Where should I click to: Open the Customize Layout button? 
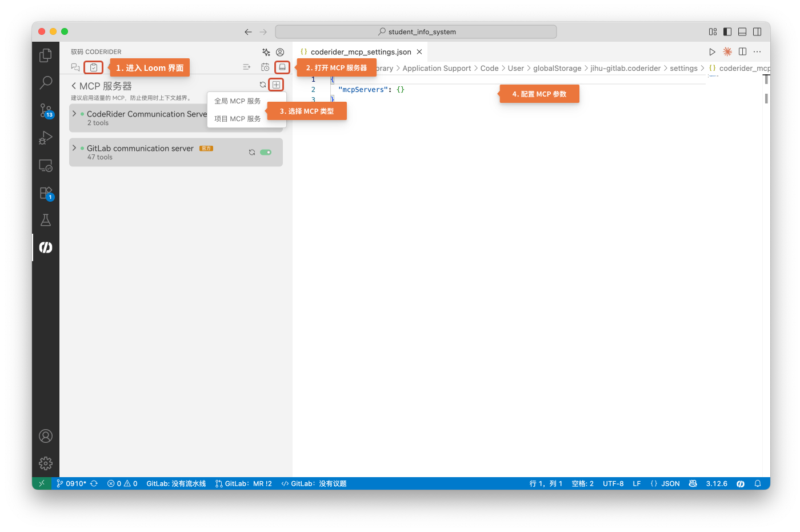[713, 32]
